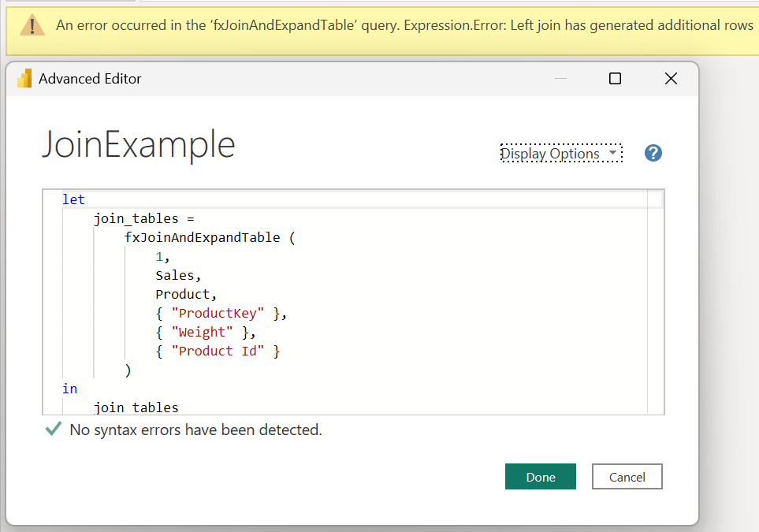Click the 'Sales,' argument line

[178, 276]
